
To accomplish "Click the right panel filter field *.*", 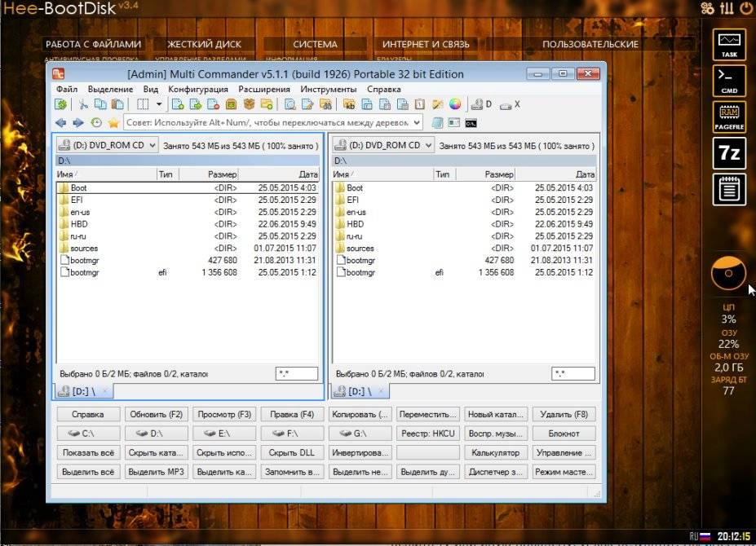I will pos(573,373).
